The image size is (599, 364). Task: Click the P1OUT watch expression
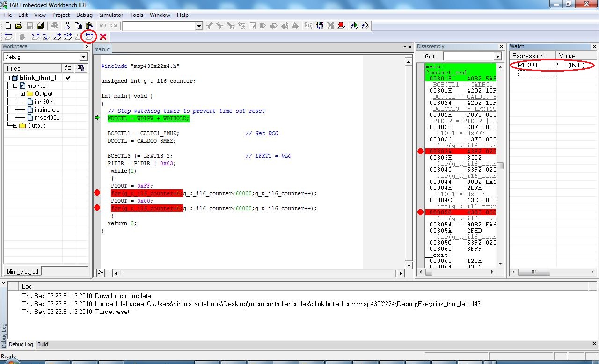click(528, 65)
